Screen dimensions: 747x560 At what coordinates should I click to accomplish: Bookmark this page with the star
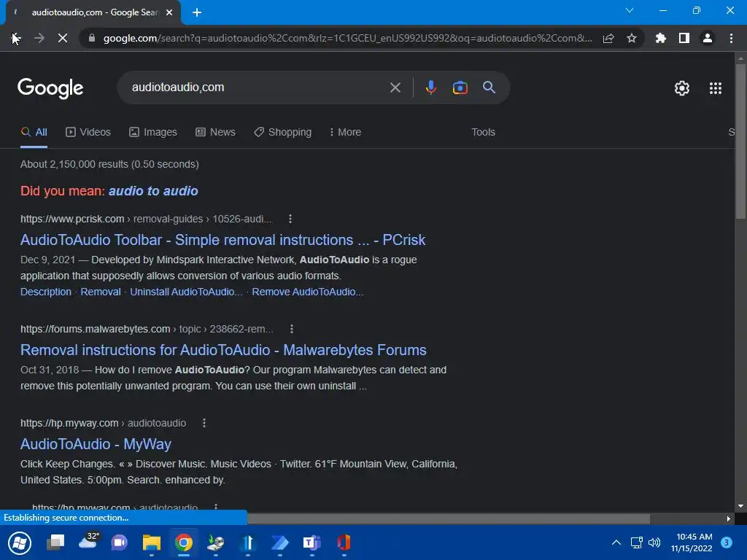(632, 38)
